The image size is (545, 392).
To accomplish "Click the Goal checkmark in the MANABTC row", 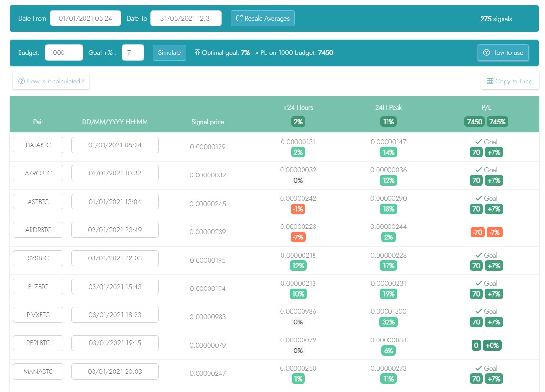I will [479, 368].
